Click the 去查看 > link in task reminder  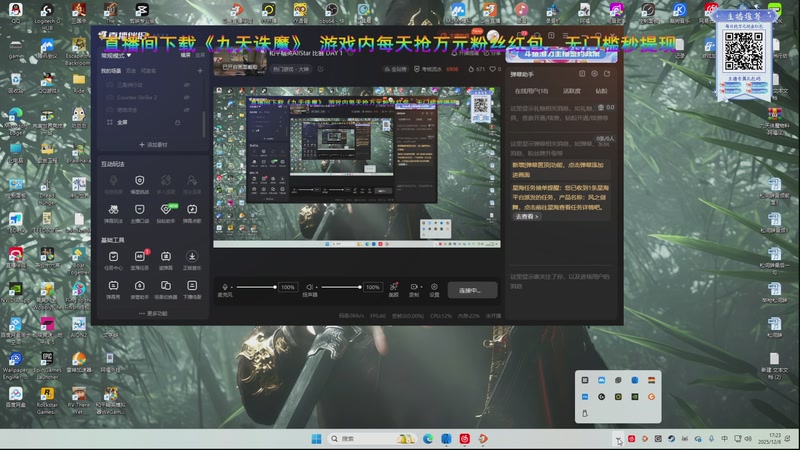[x=527, y=216]
